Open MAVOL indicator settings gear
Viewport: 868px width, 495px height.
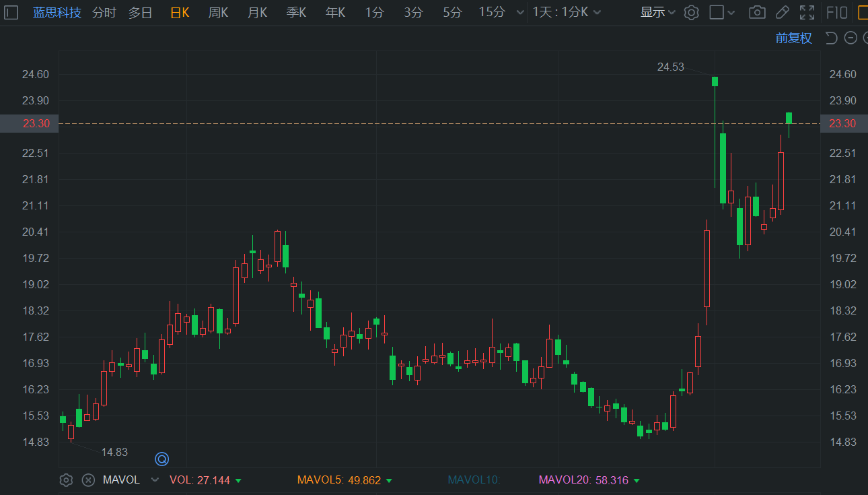tap(66, 480)
